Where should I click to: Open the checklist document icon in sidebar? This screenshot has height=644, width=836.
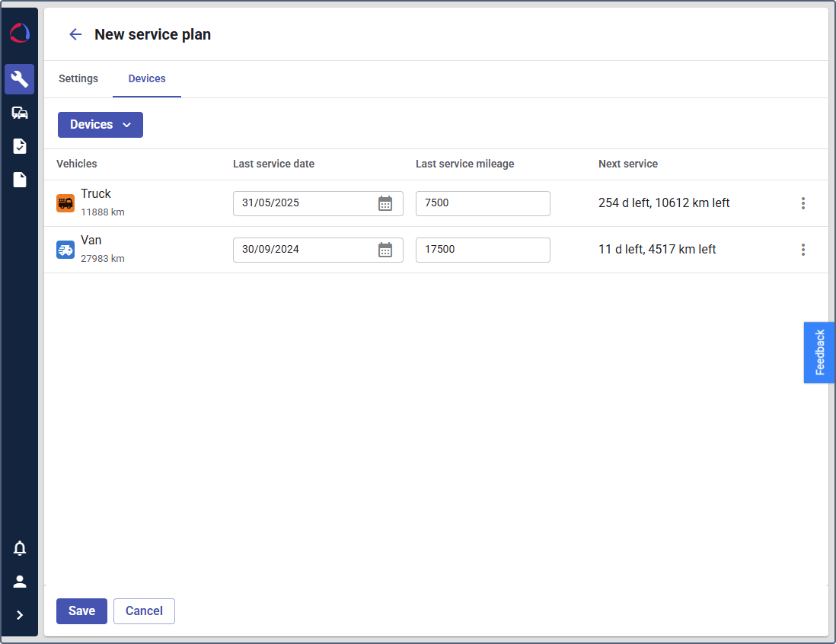point(20,146)
